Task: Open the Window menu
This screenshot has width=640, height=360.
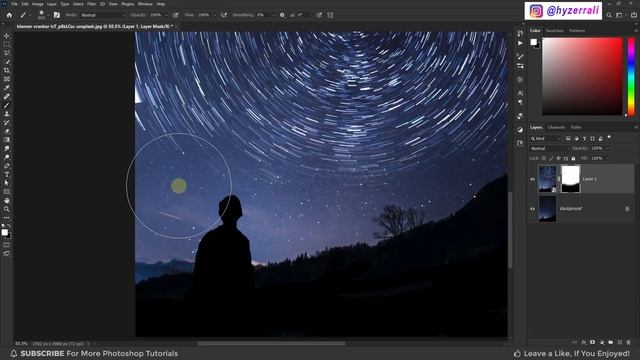Action: pyautogui.click(x=145, y=4)
